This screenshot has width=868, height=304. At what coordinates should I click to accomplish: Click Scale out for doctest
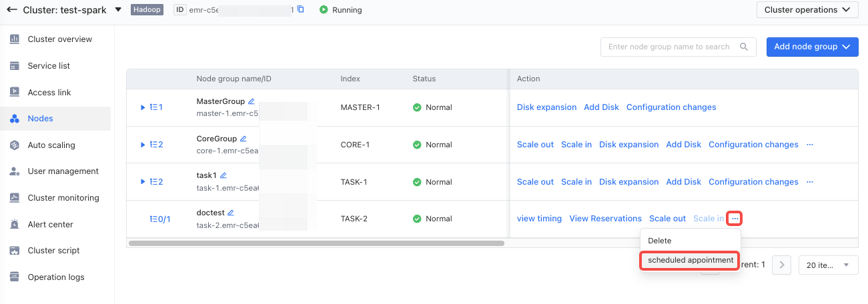(667, 219)
